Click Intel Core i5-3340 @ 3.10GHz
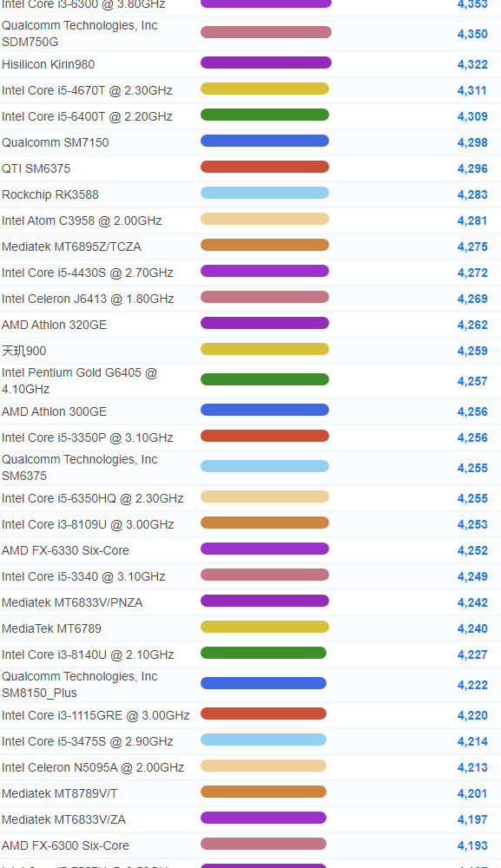This screenshot has width=501, height=868. pyautogui.click(x=83, y=576)
